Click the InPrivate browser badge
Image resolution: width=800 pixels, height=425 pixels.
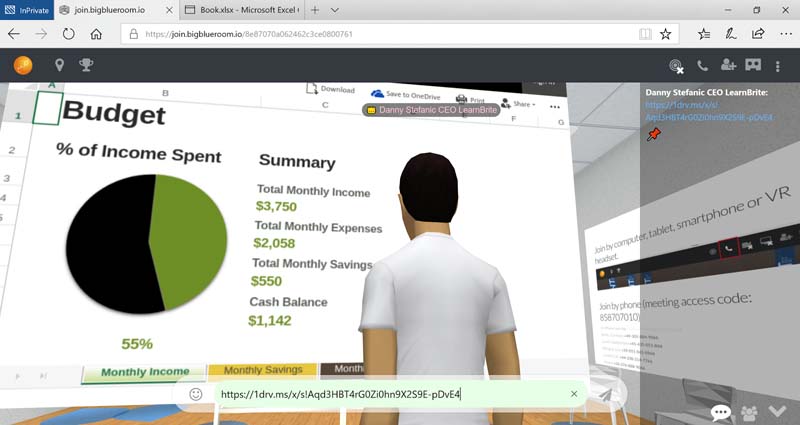[27, 10]
